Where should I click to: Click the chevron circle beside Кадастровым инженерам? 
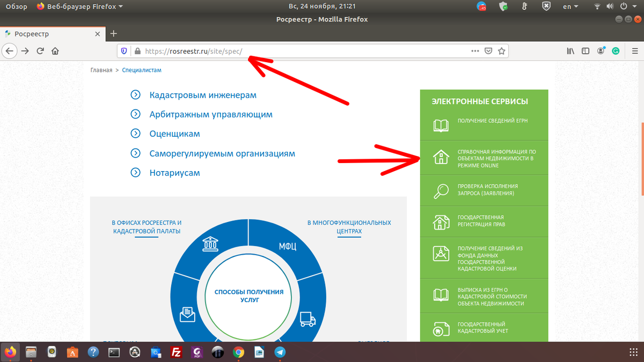tap(135, 95)
